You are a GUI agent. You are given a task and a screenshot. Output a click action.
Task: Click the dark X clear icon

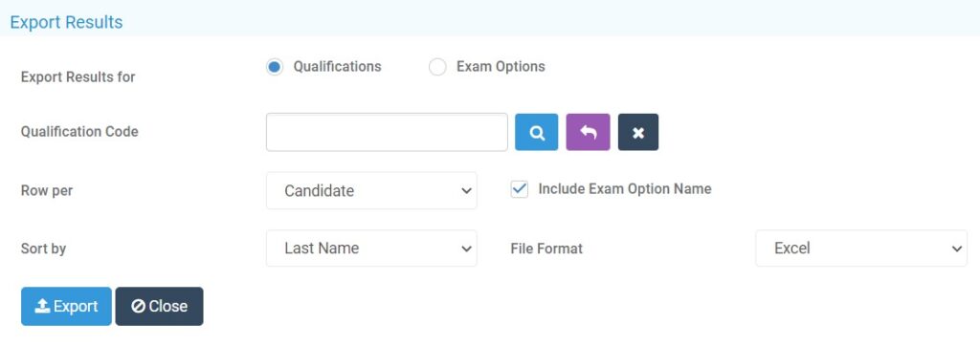pos(638,133)
